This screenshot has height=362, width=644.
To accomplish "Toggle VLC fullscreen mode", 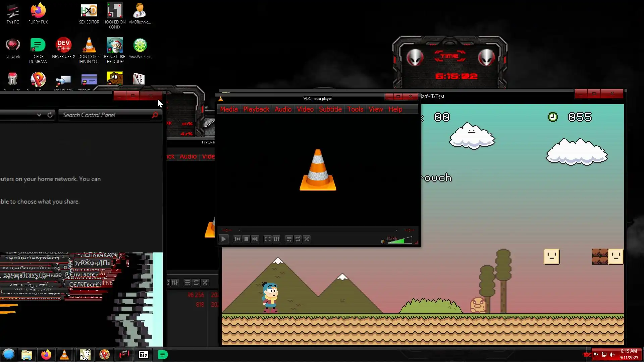I will point(267,239).
